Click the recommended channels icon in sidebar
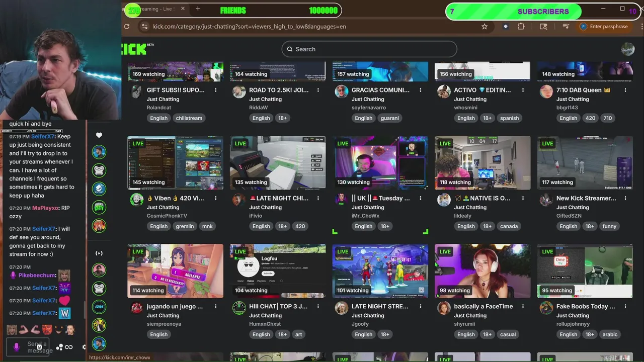Image resolution: width=644 pixels, height=362 pixels. (x=99, y=253)
